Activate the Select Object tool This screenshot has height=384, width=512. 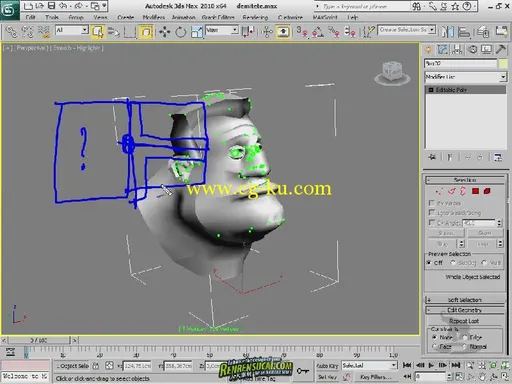98,32
